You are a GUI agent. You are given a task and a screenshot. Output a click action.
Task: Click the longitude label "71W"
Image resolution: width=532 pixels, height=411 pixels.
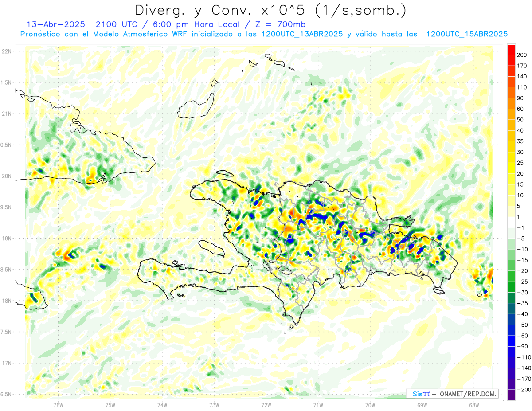click(x=318, y=405)
